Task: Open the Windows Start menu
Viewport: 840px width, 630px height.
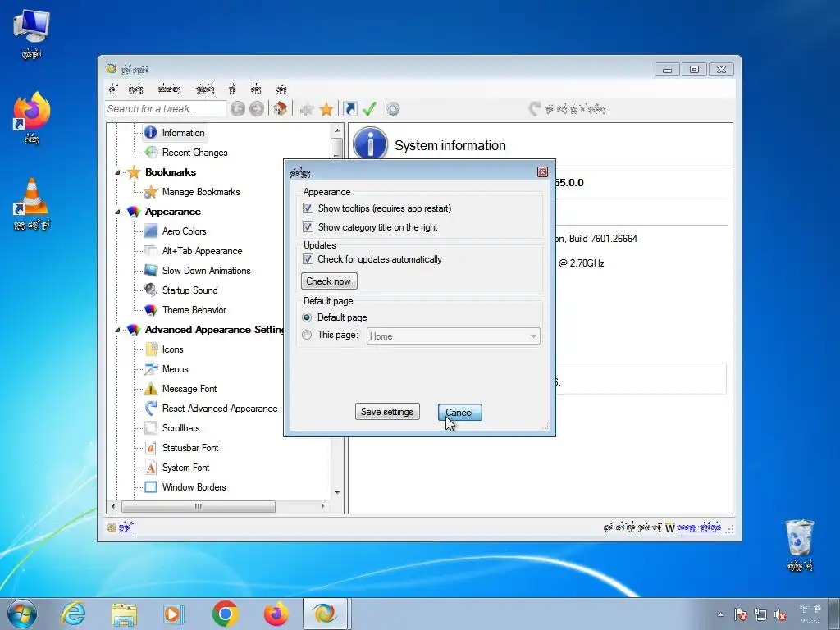Action: coord(22,614)
